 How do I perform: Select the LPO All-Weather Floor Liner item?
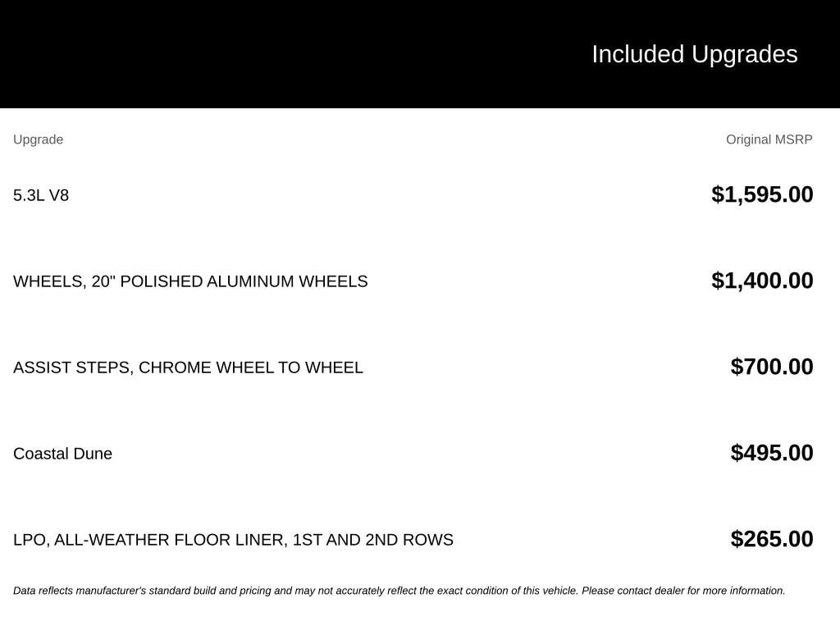tap(233, 540)
